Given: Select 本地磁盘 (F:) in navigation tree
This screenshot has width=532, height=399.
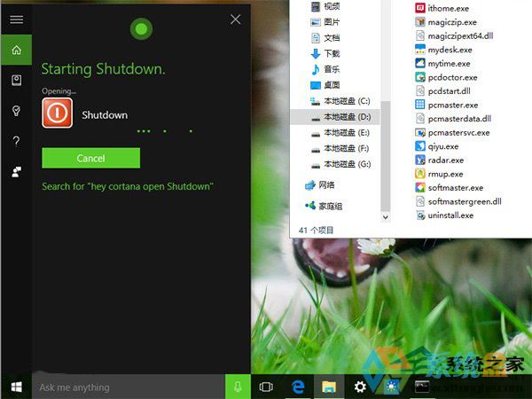Looking at the screenshot, I should point(340,148).
